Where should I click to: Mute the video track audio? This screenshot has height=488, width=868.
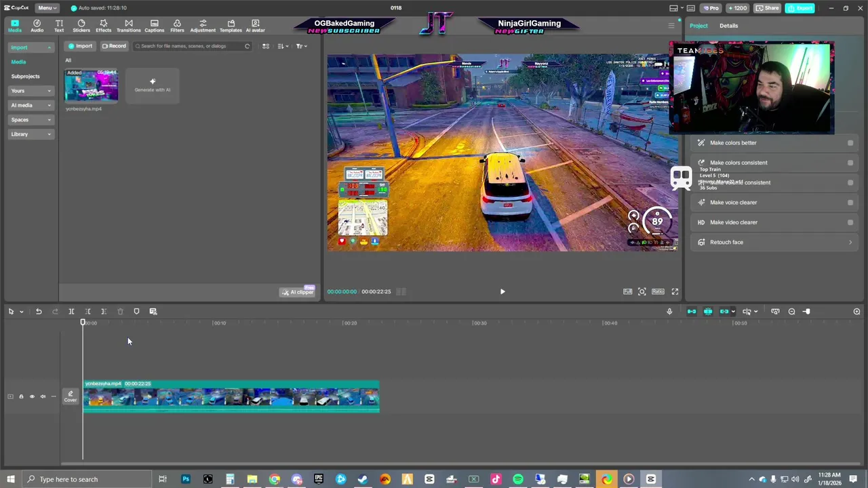coord(43,396)
